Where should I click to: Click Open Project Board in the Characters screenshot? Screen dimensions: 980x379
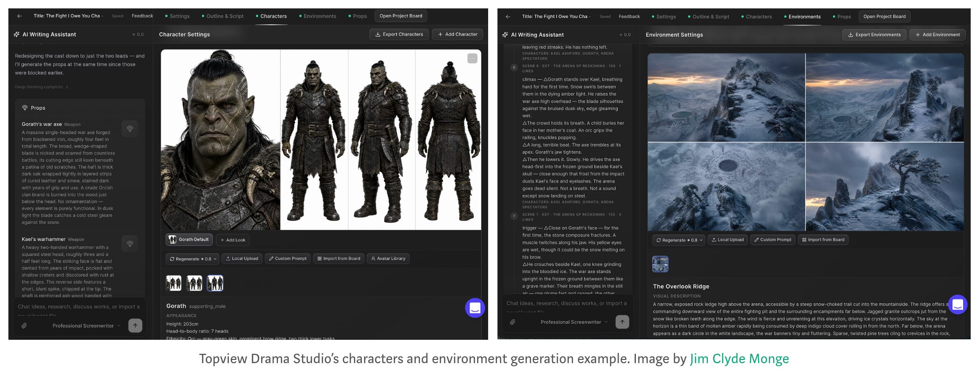[401, 16]
